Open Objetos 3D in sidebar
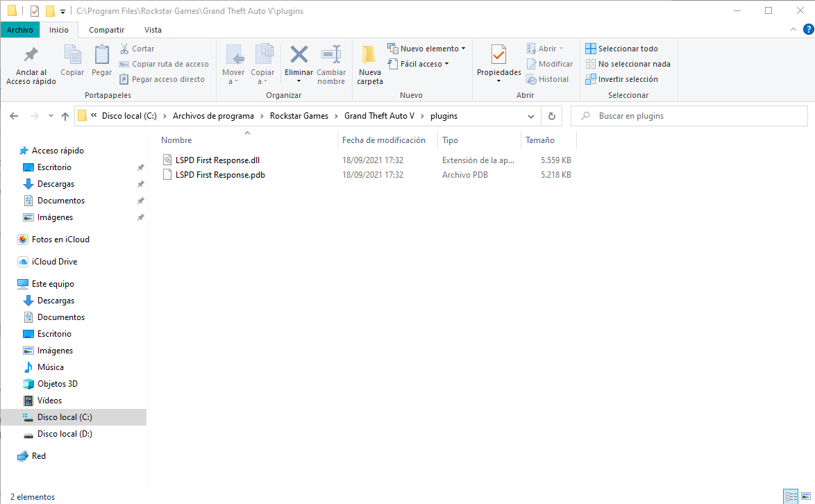The height and width of the screenshot is (504, 815). pyautogui.click(x=57, y=384)
